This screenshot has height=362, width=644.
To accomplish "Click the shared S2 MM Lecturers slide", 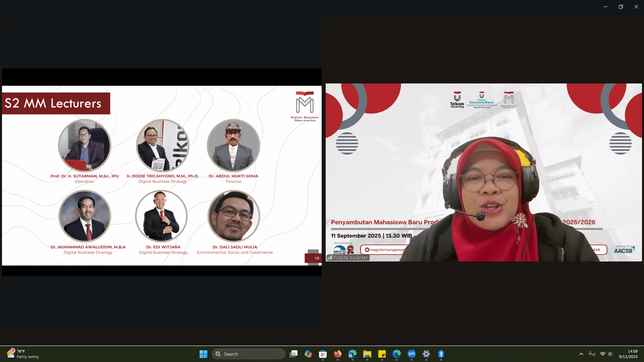I will pos(162,175).
